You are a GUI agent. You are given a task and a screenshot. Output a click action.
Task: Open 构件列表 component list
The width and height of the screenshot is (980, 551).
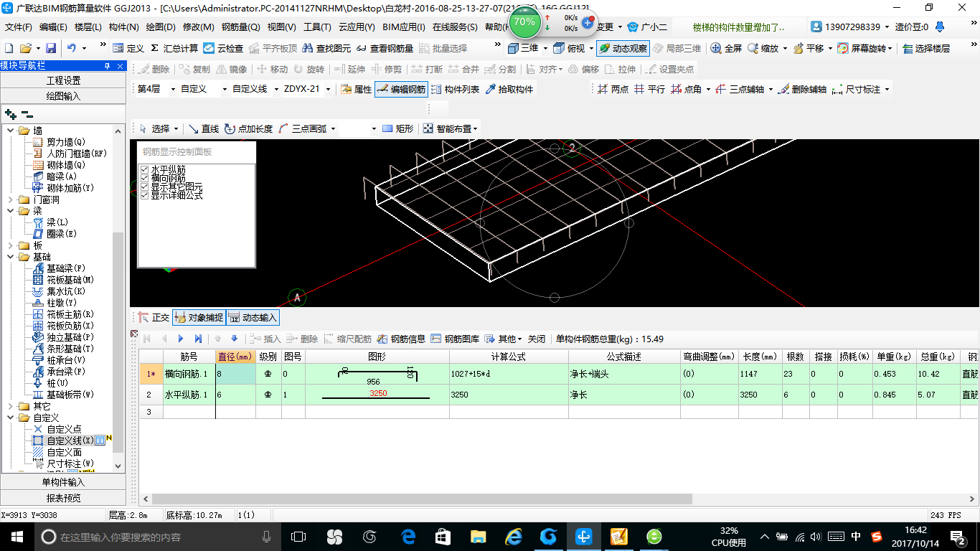456,89
